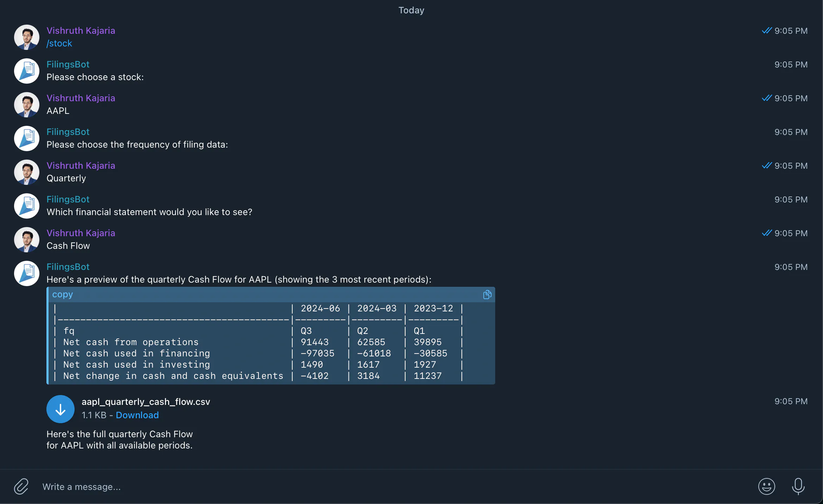The height and width of the screenshot is (504, 823).
Task: Click the 2024-03 column header
Action: point(377,308)
